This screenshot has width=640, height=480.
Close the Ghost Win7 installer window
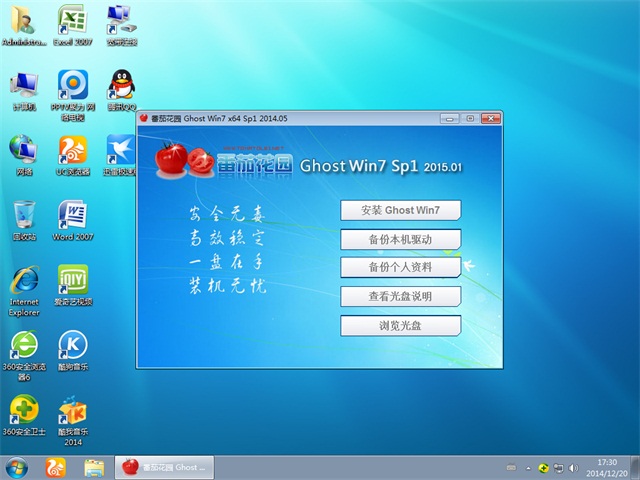(x=491, y=119)
